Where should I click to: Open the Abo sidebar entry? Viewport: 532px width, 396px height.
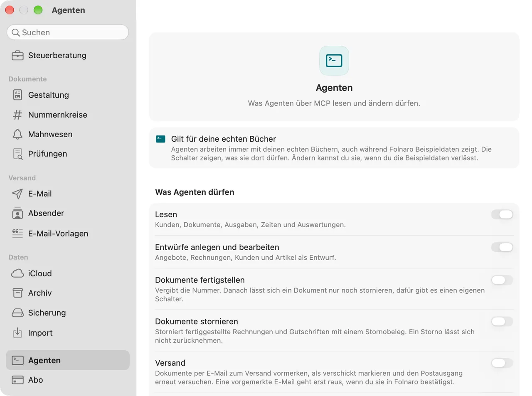tap(68, 380)
